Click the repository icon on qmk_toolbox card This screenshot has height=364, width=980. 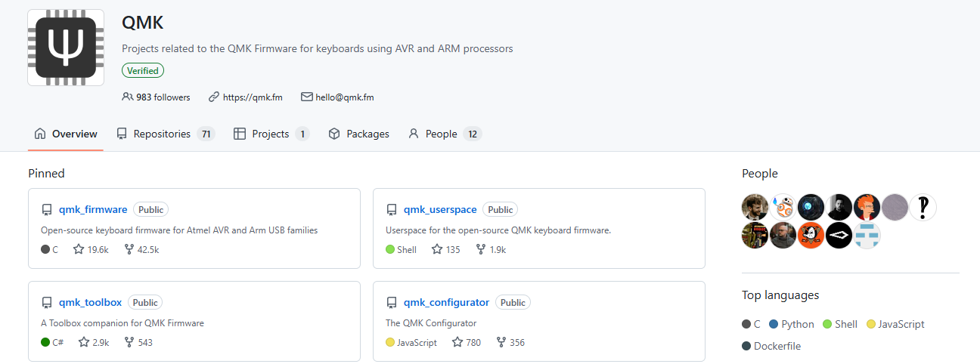tap(47, 303)
